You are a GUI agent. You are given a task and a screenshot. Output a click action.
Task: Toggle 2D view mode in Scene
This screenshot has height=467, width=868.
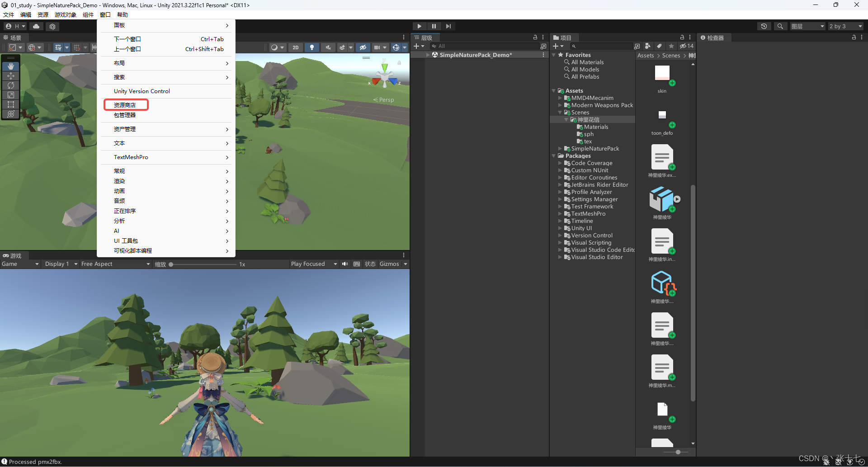296,47
